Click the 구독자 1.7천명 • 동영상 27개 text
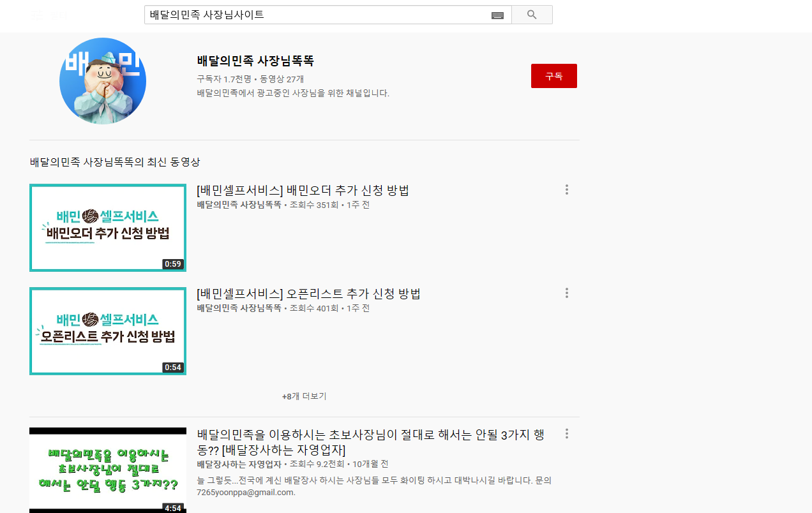 tap(250, 79)
